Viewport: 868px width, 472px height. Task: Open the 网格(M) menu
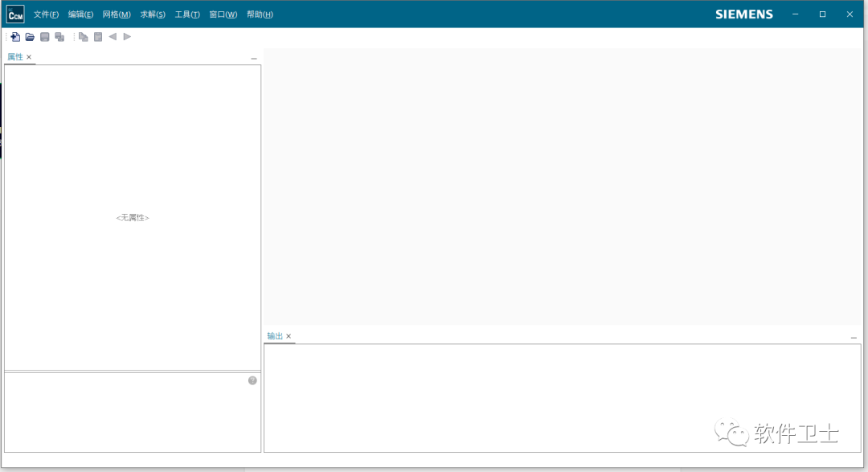[x=117, y=14]
